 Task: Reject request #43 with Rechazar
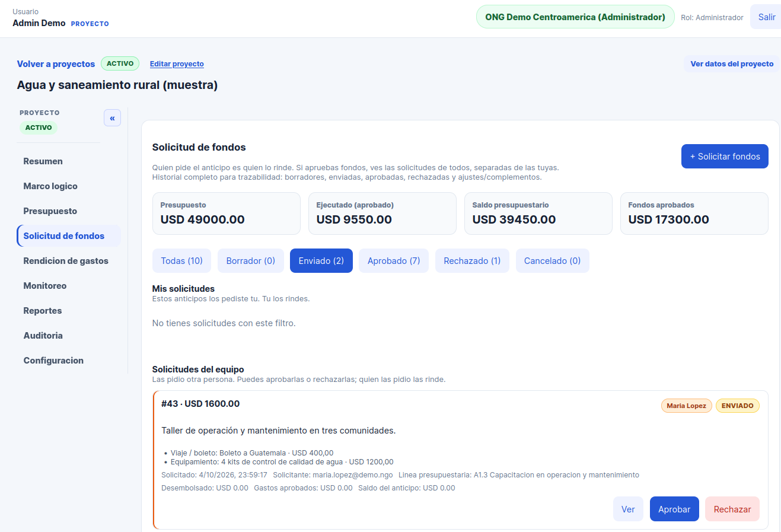[x=732, y=509]
